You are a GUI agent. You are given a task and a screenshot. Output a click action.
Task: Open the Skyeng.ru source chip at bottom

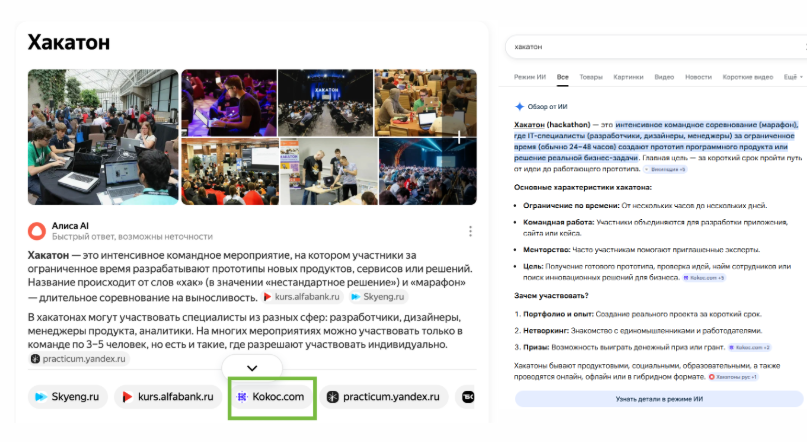[x=67, y=397]
